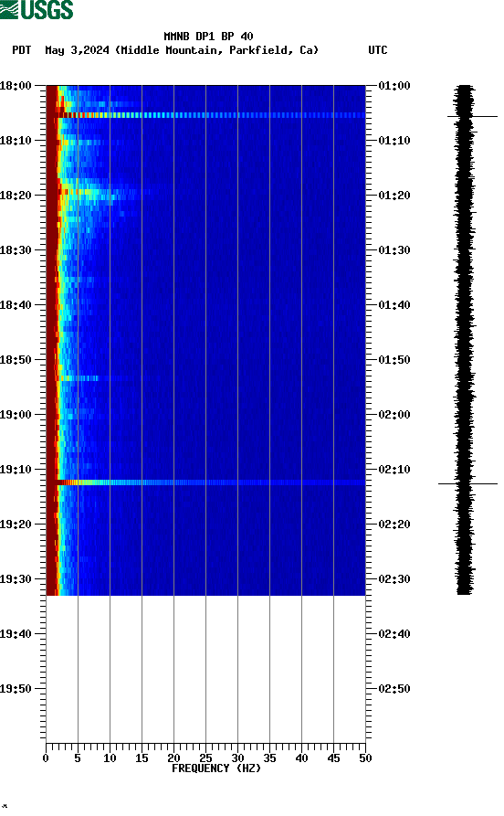Click the 18:00 PDT time label
The width and height of the screenshot is (504, 816).
point(16,85)
